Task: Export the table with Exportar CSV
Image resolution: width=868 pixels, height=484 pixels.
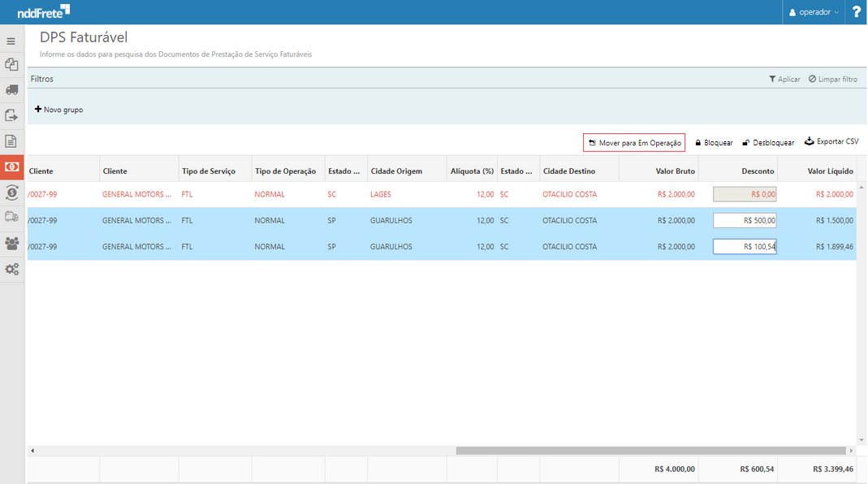Action: pyautogui.click(x=831, y=142)
